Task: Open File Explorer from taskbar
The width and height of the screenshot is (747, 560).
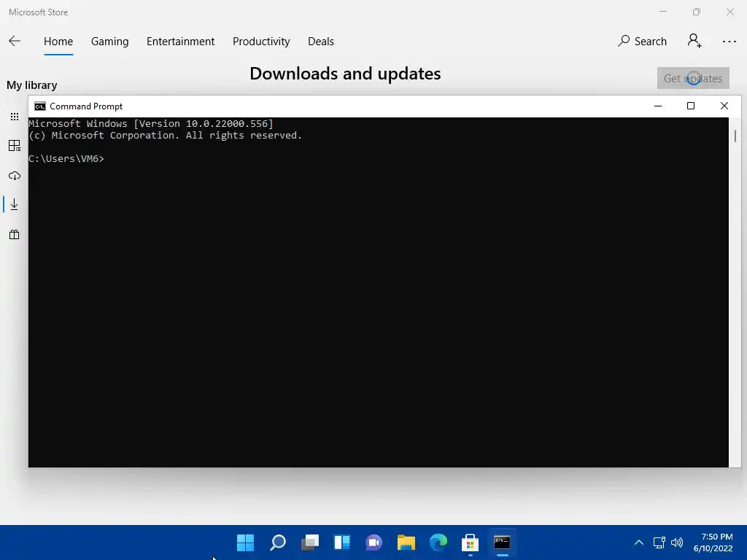Action: [406, 542]
